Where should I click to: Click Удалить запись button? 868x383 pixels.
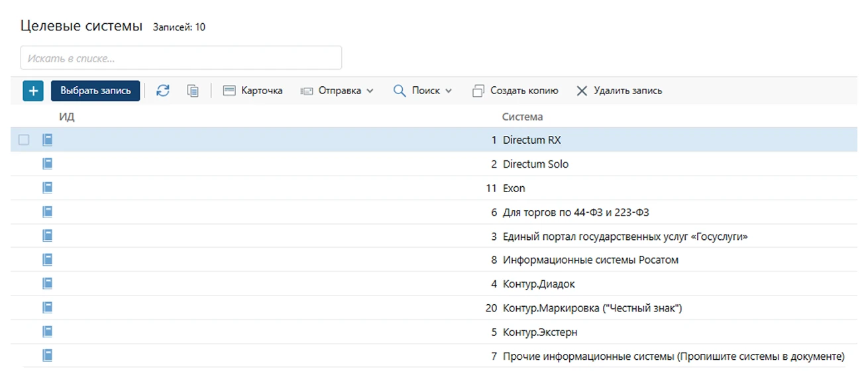coord(619,91)
